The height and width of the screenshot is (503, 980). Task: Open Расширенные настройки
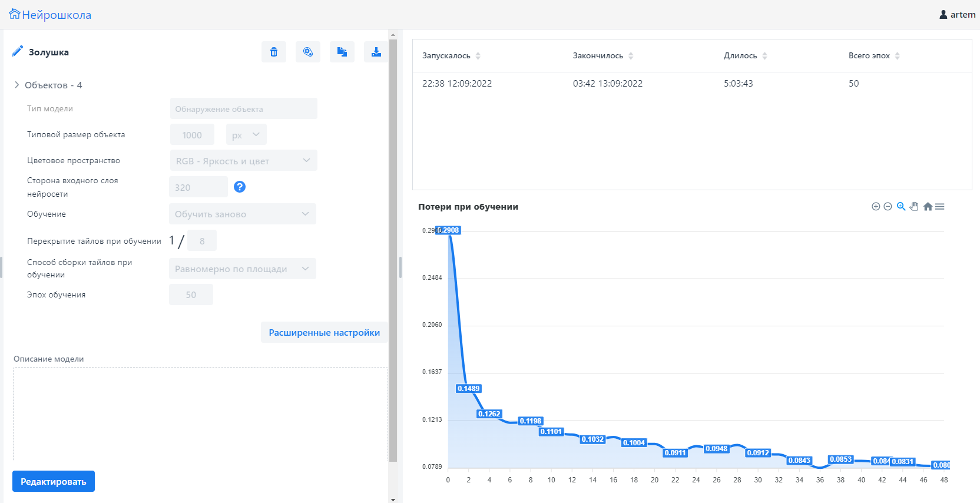[x=324, y=332]
